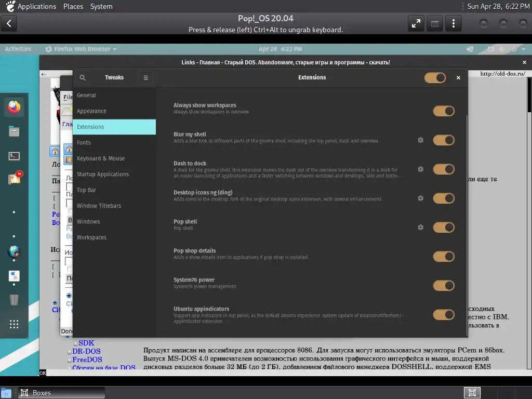Open the Tweaks hamburger menu

pyautogui.click(x=146, y=78)
